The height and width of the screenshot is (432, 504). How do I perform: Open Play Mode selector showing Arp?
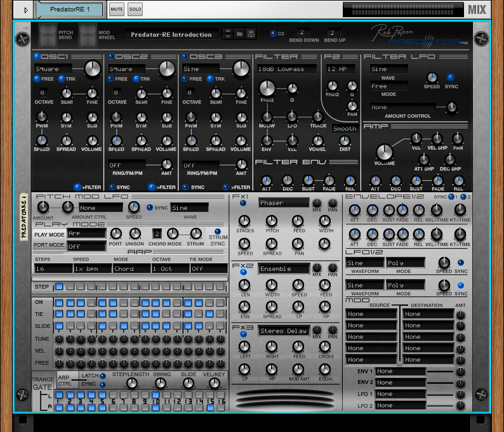[x=86, y=233]
